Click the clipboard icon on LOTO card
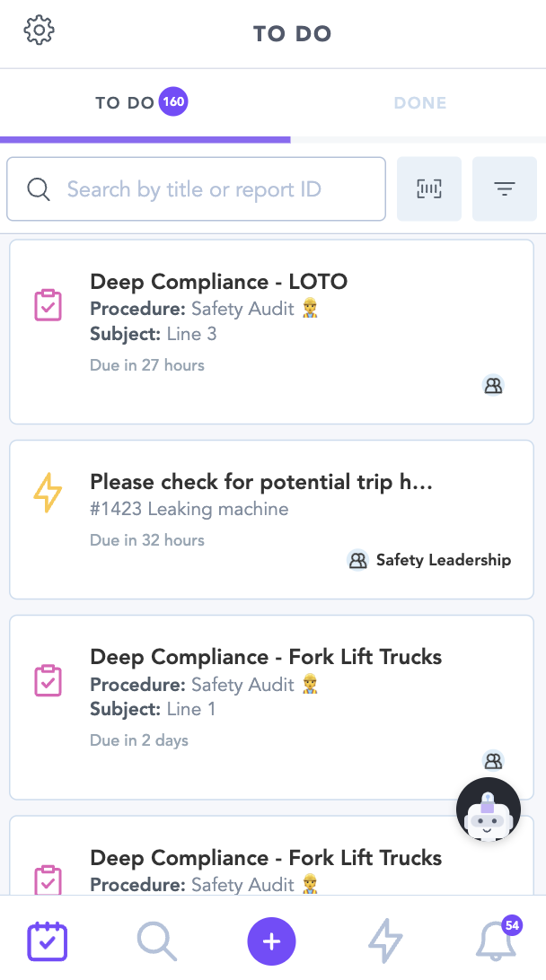The width and height of the screenshot is (546, 980). [x=48, y=306]
